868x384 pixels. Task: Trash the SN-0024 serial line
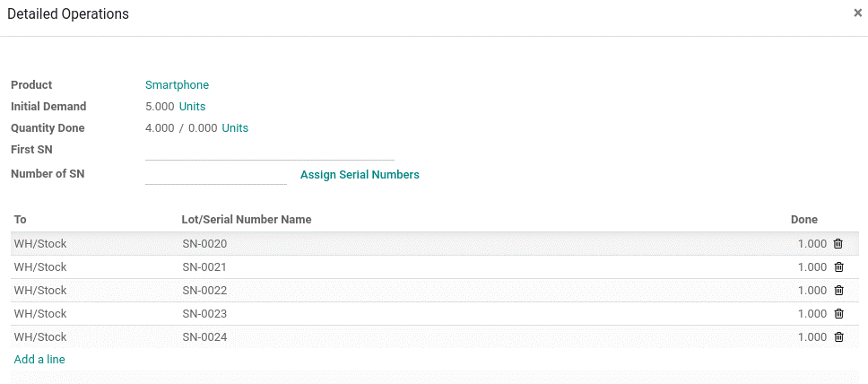tap(838, 337)
